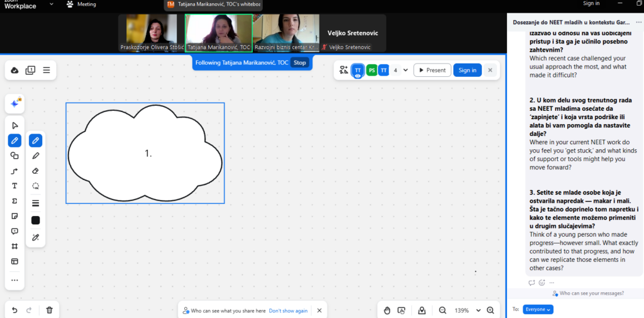Pick the shapes tool
This screenshot has width=644, height=318.
click(x=14, y=156)
